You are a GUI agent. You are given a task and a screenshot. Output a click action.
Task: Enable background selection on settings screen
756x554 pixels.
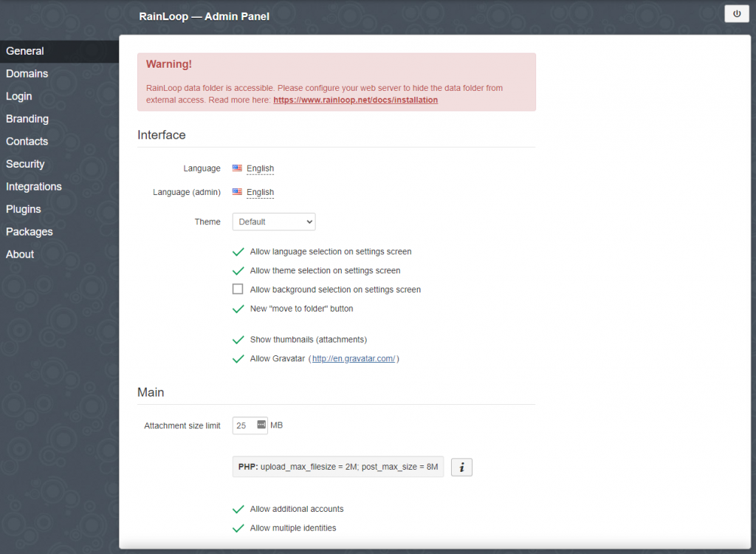[238, 289]
